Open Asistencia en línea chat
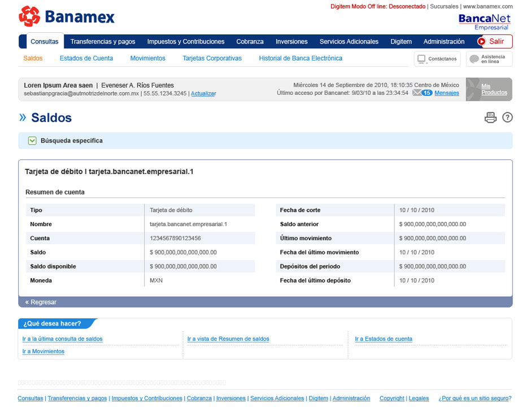Viewport: 531px width, 420px height. 489,59
